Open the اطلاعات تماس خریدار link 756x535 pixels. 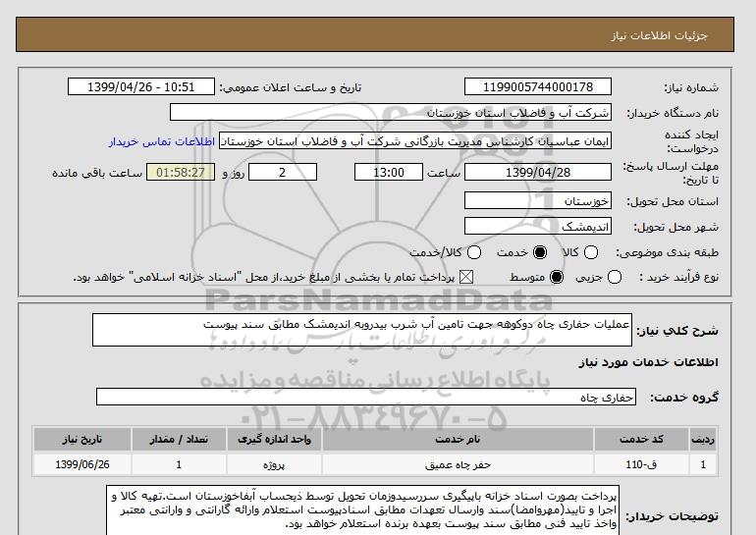pyautogui.click(x=162, y=141)
